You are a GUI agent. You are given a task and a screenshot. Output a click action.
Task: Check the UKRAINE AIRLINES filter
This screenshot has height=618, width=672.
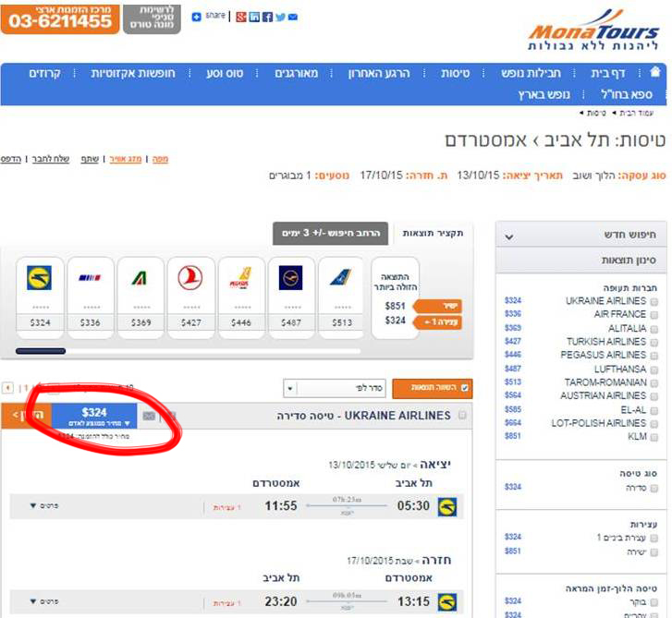pyautogui.click(x=654, y=302)
